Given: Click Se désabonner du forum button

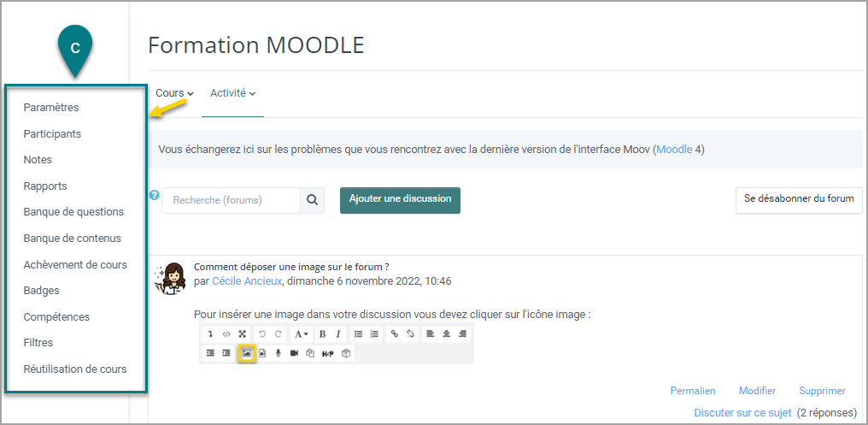Looking at the screenshot, I should coord(799,200).
